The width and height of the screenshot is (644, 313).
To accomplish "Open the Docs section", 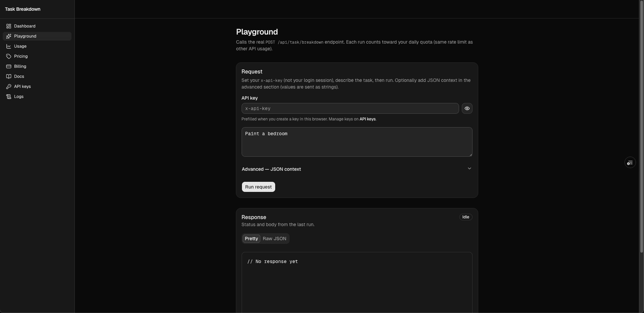I will (x=19, y=76).
